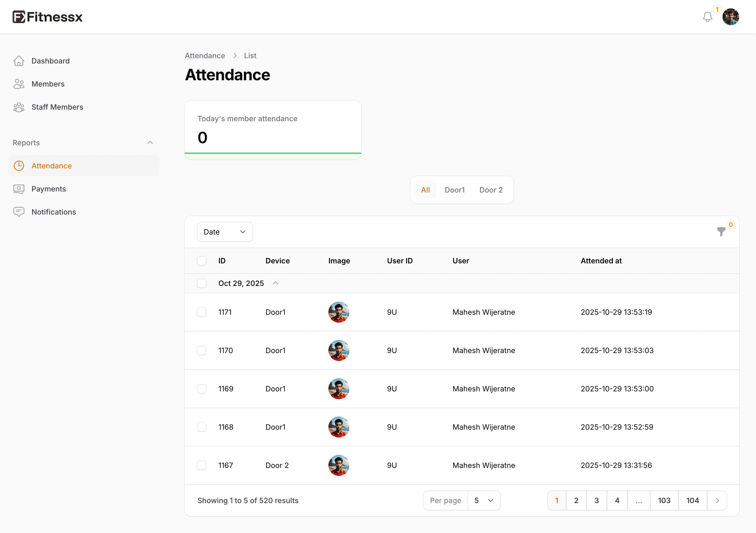Open the Date grouping dropdown
Image resolution: width=756 pixels, height=533 pixels.
224,232
